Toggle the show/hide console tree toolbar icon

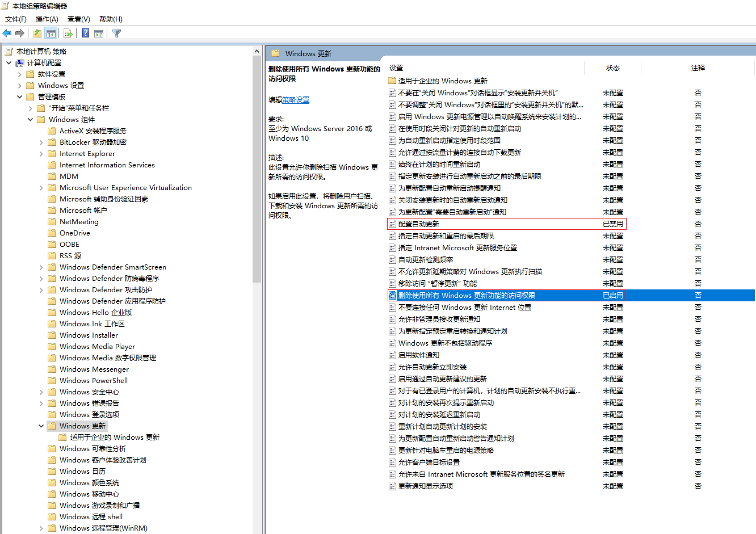[x=51, y=33]
